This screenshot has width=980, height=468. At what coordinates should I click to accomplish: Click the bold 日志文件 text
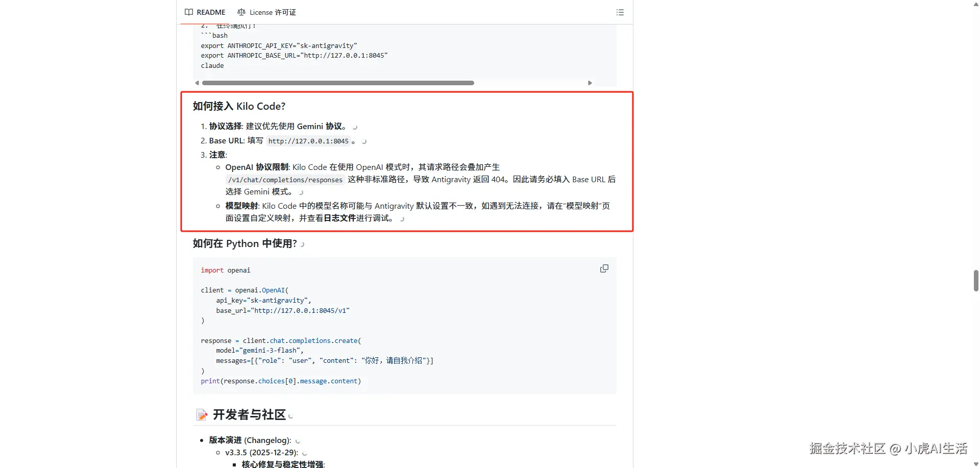(339, 218)
